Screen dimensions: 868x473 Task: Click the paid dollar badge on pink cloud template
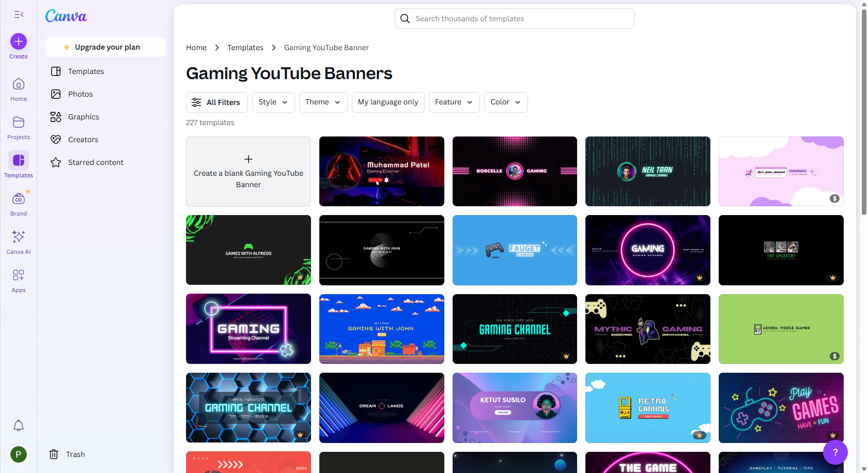[834, 199]
